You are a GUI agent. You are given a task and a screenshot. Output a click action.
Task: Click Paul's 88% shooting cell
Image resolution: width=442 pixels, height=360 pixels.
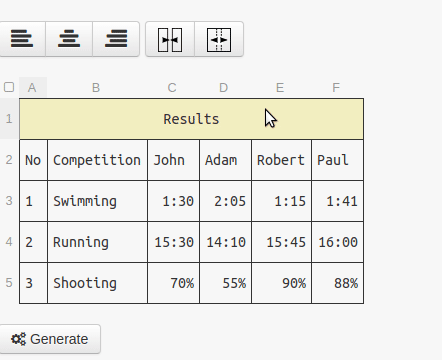pos(337,283)
